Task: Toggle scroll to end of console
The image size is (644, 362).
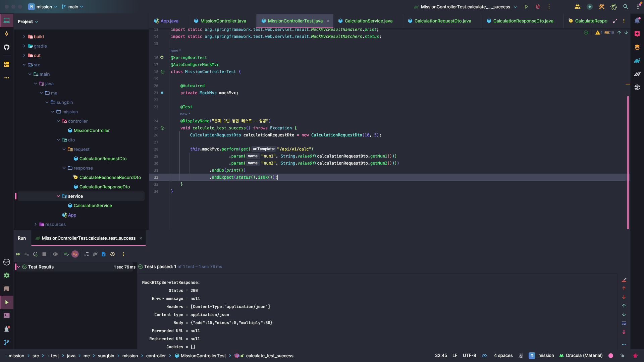Action: (x=624, y=332)
